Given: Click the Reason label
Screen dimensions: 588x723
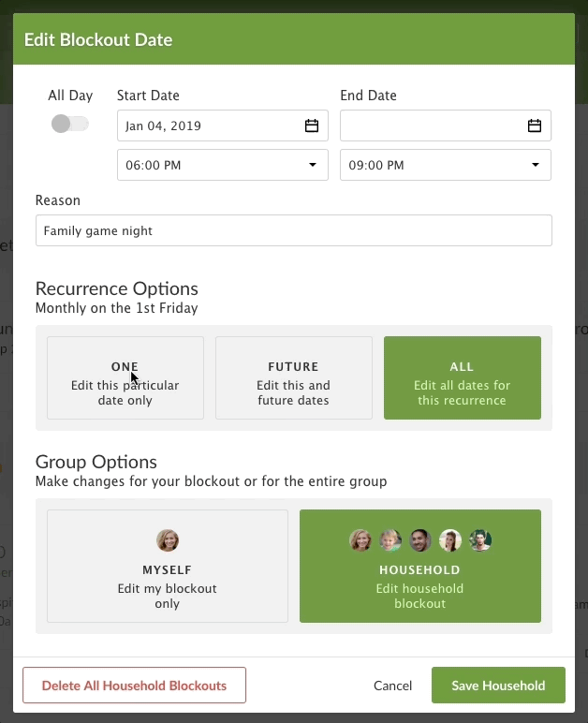Looking at the screenshot, I should (58, 200).
